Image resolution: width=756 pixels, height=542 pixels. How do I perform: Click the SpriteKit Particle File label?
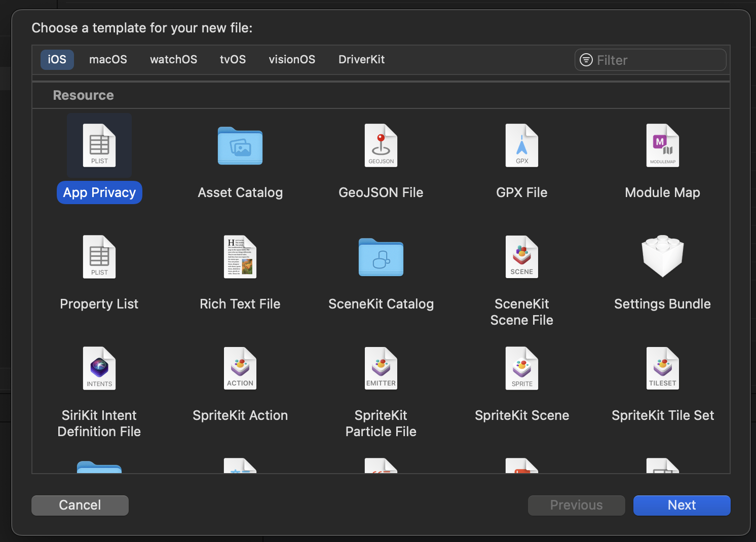pyautogui.click(x=381, y=423)
